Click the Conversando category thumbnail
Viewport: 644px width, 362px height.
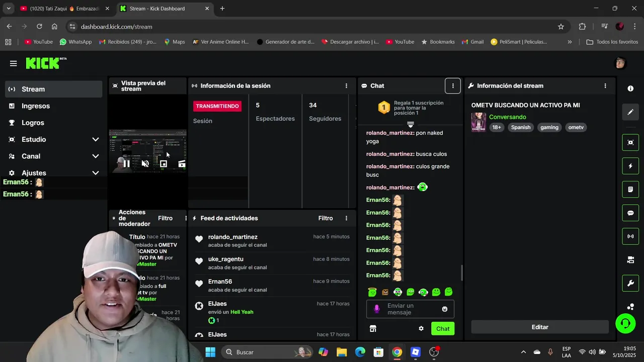tap(478, 122)
